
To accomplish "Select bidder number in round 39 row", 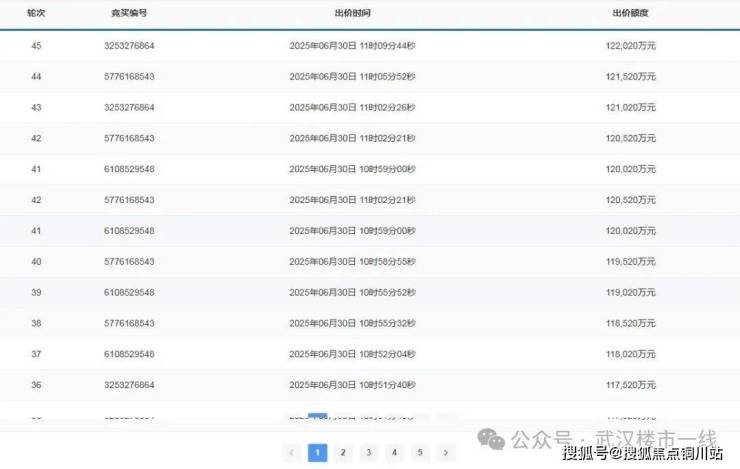I will pyautogui.click(x=129, y=293).
